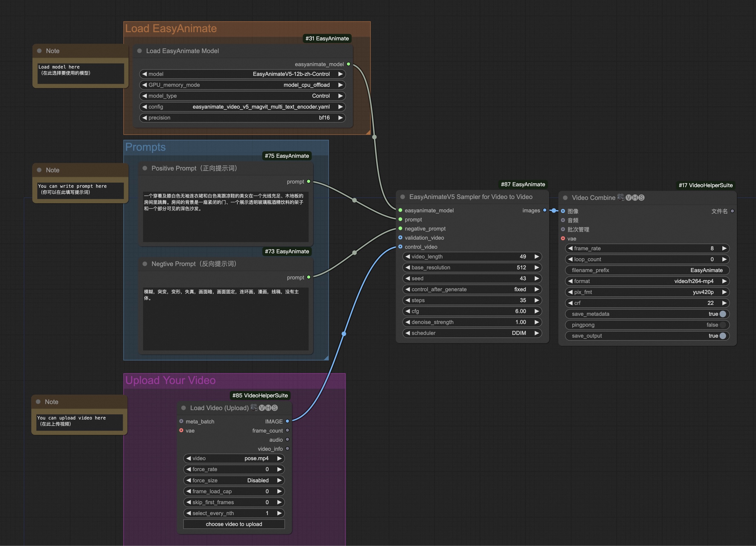This screenshot has width=756, height=546.
Task: Click Video Combine's 文件名 output socket
Action: (x=732, y=211)
